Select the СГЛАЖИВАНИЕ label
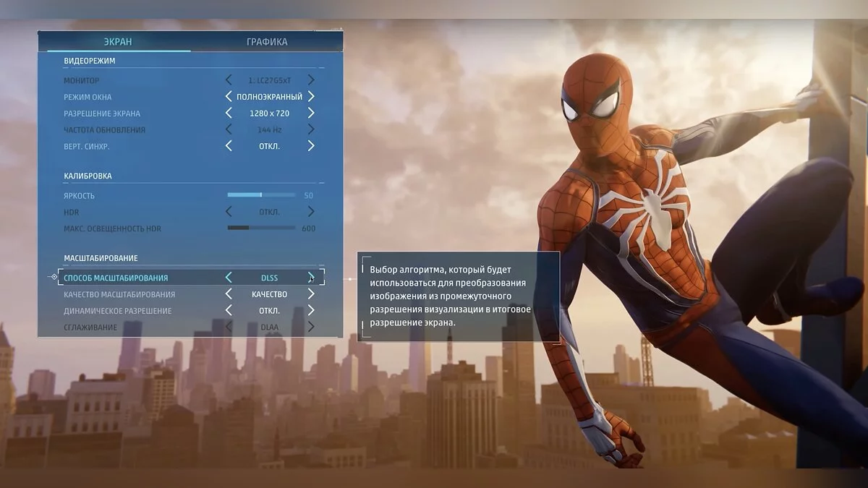868x488 pixels. [x=91, y=327]
